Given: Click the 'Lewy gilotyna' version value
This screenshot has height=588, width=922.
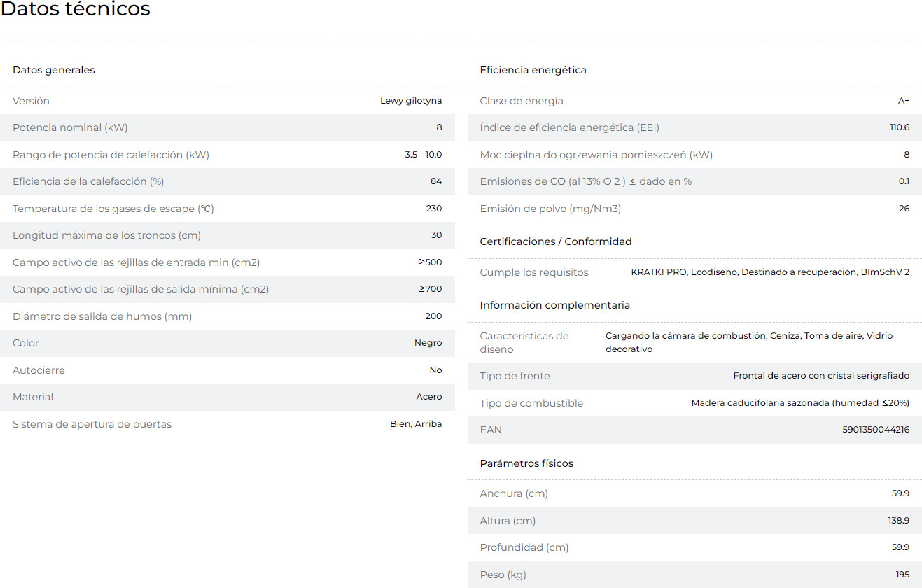Looking at the screenshot, I should (411, 101).
